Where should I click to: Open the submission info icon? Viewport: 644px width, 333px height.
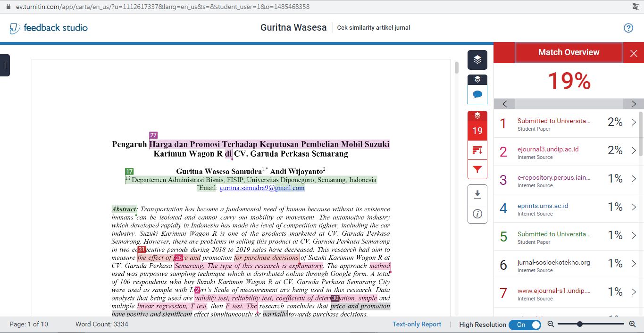tap(477, 214)
